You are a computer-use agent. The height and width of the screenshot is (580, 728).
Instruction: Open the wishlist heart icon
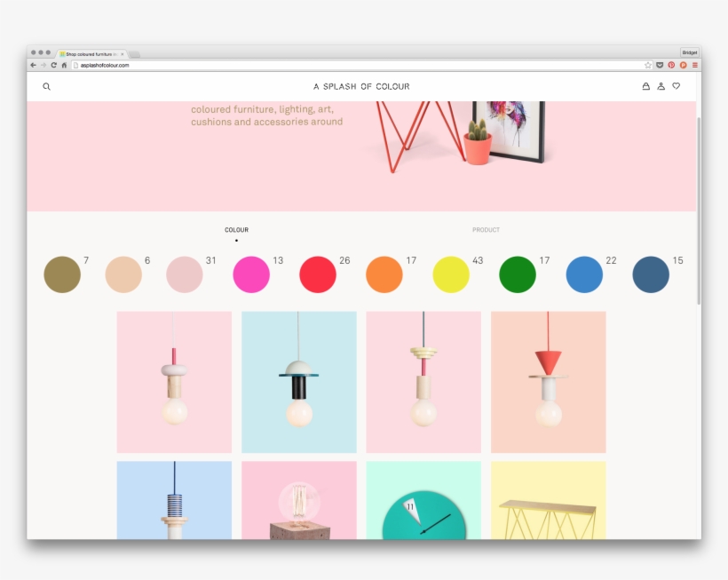677,86
